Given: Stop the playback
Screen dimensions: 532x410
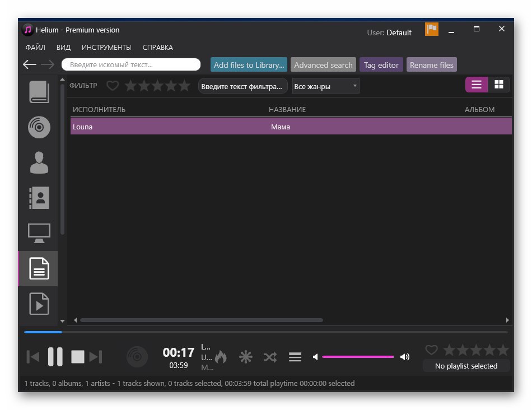Looking at the screenshot, I should click(78, 357).
